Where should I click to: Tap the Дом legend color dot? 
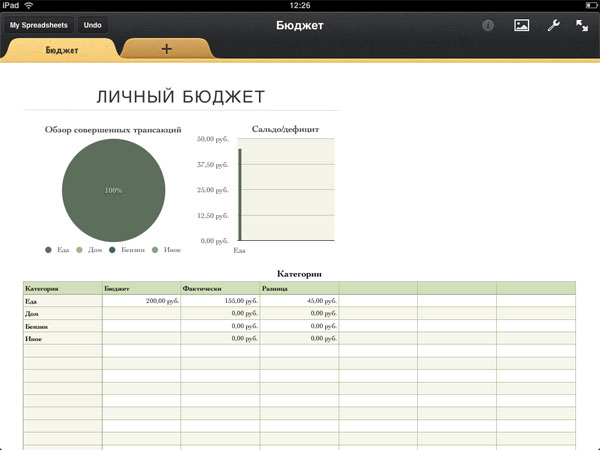click(x=79, y=250)
